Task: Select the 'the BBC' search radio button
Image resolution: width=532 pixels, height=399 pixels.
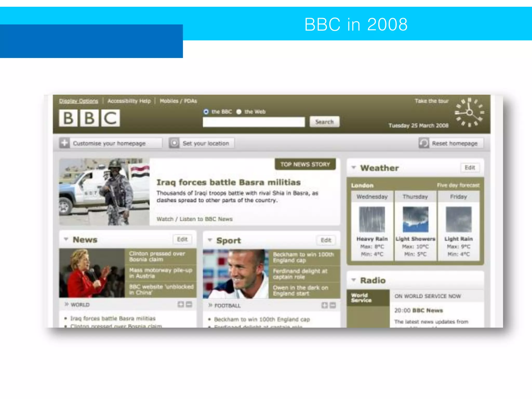Action: [x=206, y=112]
